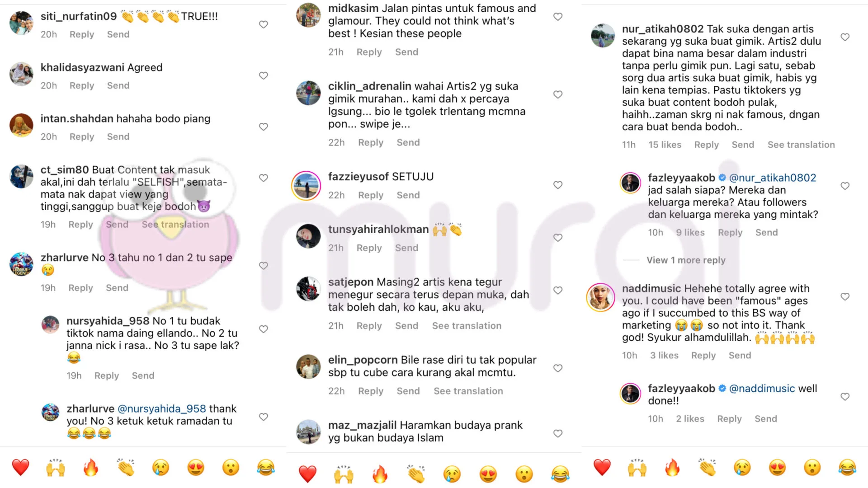
Task: Like siti_nurfatin09's TRUE comment heart
Action: click(x=264, y=24)
